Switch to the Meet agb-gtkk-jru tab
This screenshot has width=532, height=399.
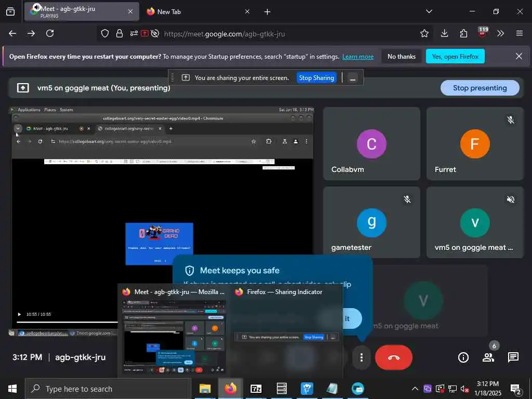pos(82,11)
